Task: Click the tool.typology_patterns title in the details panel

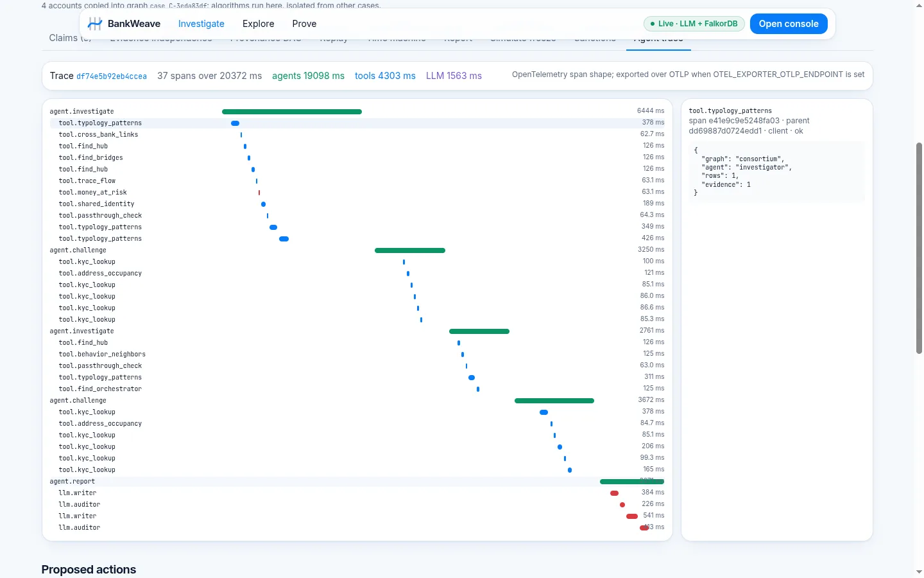Action: [730, 111]
